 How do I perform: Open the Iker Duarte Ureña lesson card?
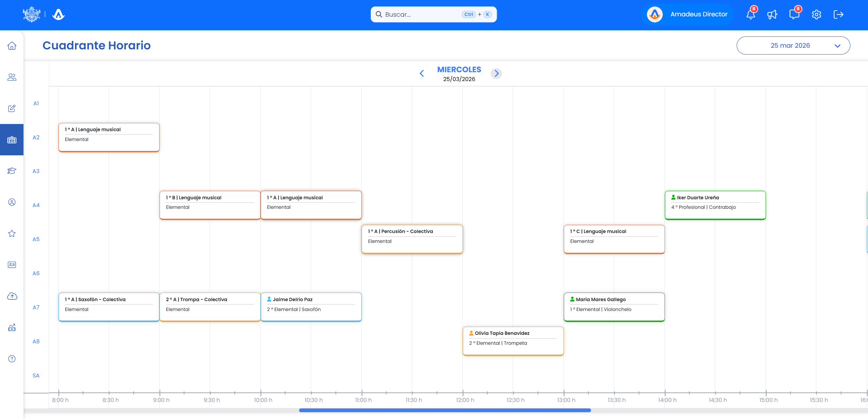click(715, 204)
